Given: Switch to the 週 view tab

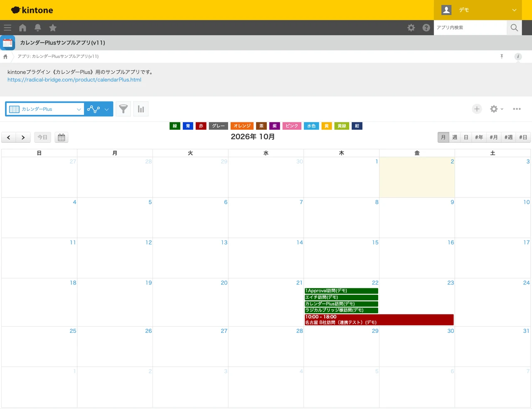Looking at the screenshot, I should pos(455,137).
